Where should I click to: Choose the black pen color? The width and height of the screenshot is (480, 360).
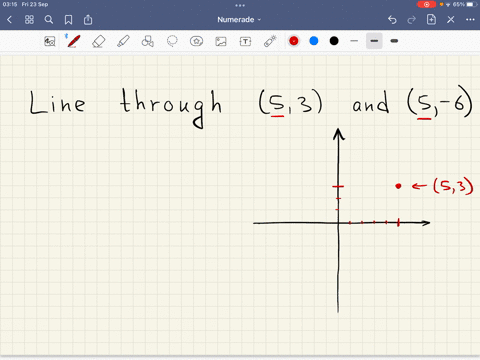[x=334, y=41]
